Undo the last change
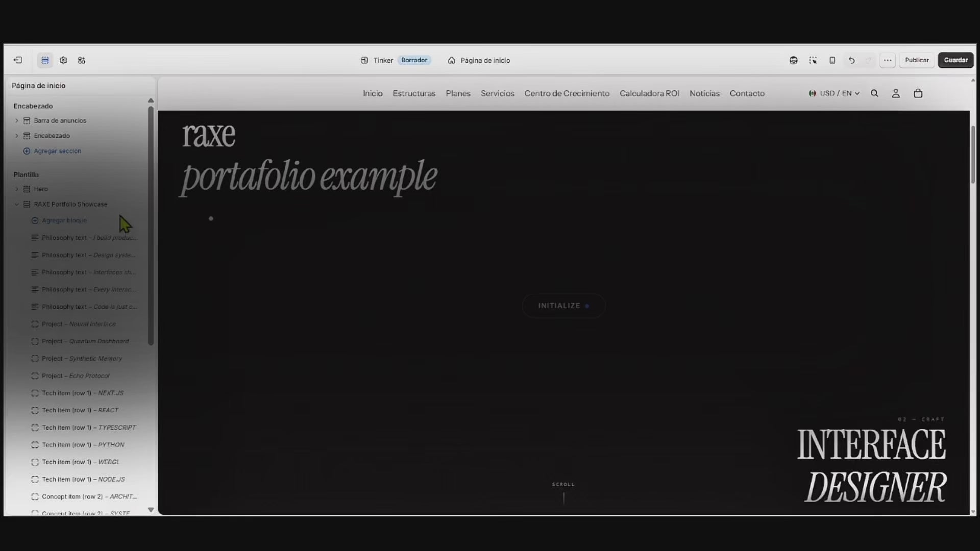Screen dimensions: 980x551 coord(851,60)
